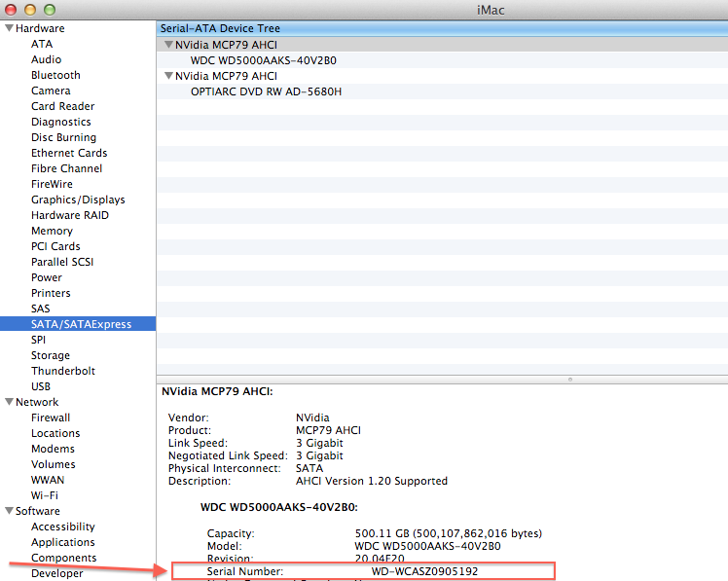The height and width of the screenshot is (581, 728).
Task: Select Locations under Network
Action: (55, 433)
